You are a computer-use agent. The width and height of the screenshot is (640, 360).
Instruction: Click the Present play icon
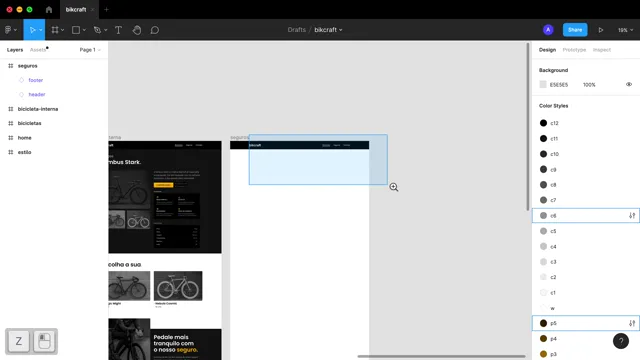[601, 30]
